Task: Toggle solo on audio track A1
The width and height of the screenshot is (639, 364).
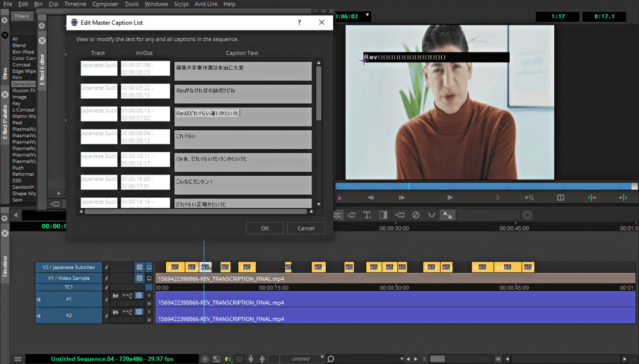Action: coord(149,295)
